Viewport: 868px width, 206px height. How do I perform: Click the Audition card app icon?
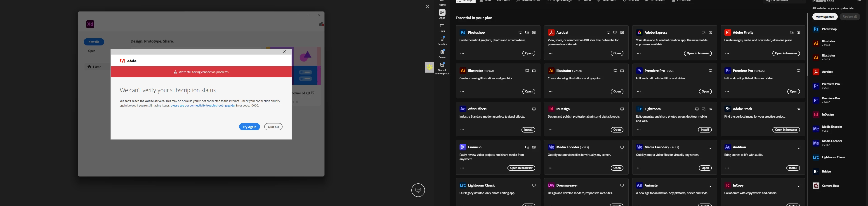(727, 147)
